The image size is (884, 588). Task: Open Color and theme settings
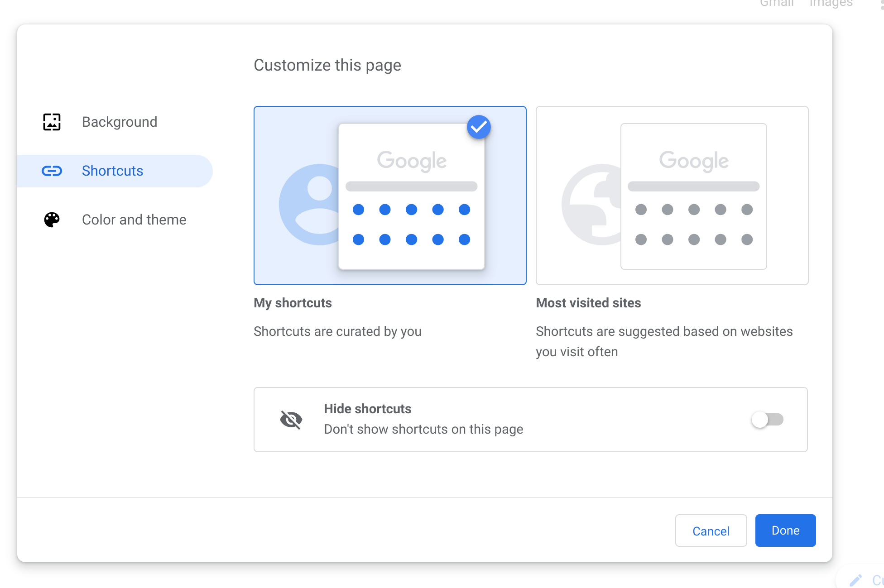click(x=134, y=220)
